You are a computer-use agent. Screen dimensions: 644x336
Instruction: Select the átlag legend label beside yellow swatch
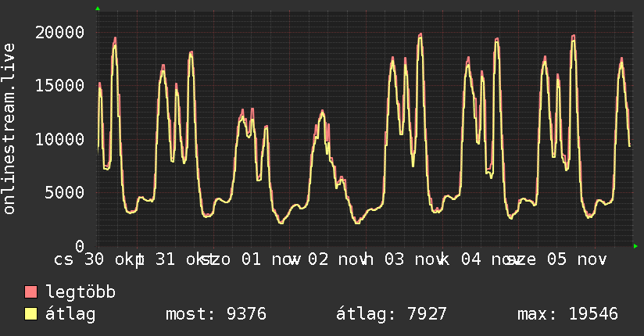tap(70, 314)
